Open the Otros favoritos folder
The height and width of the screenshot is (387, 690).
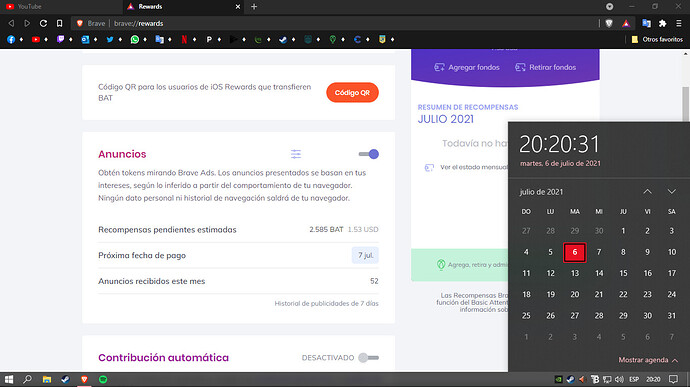[657, 40]
